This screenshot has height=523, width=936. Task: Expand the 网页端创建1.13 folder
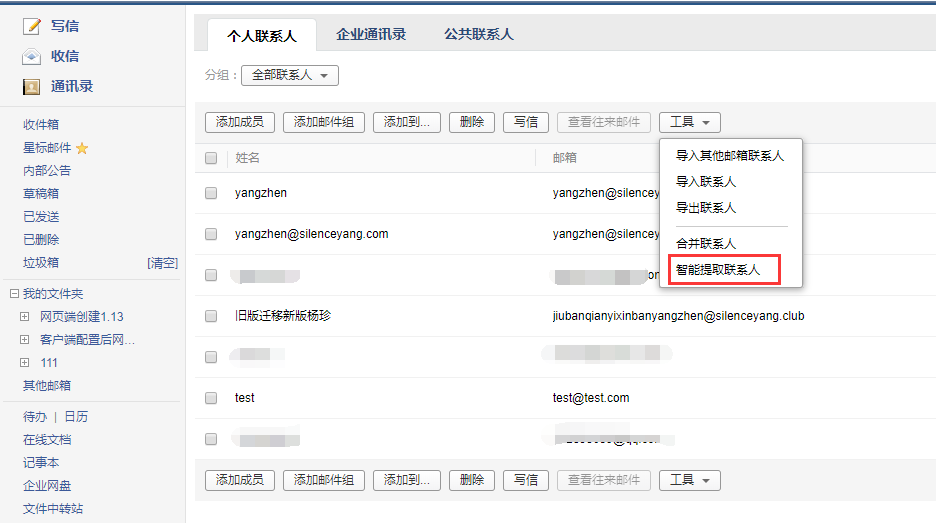pos(25,317)
